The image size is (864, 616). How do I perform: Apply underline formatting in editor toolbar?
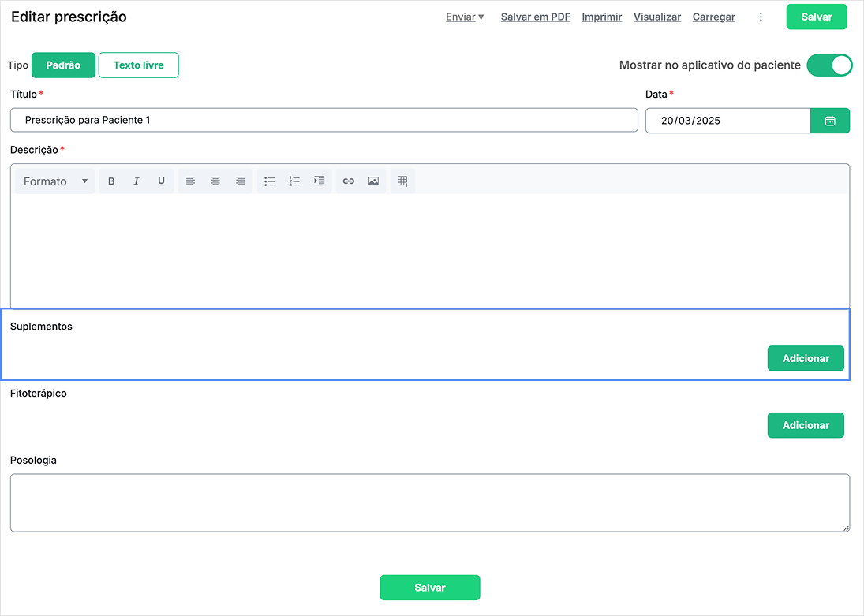[161, 181]
